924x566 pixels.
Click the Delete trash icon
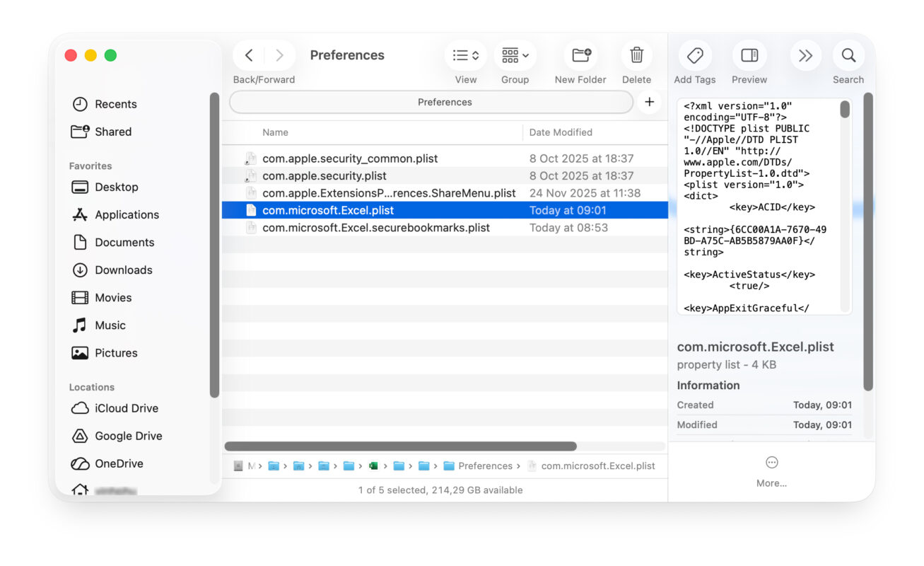[x=636, y=55]
